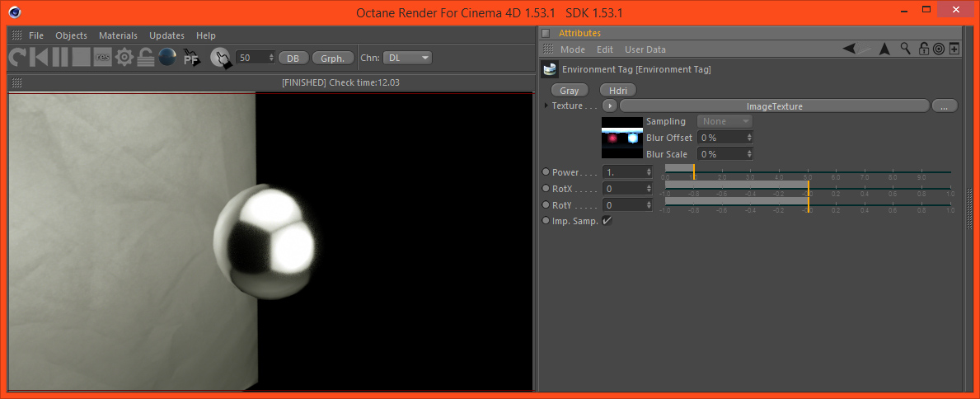The height and width of the screenshot is (399, 980).
Task: Open the Chn channel dropdown showing DL
Action: click(x=407, y=58)
